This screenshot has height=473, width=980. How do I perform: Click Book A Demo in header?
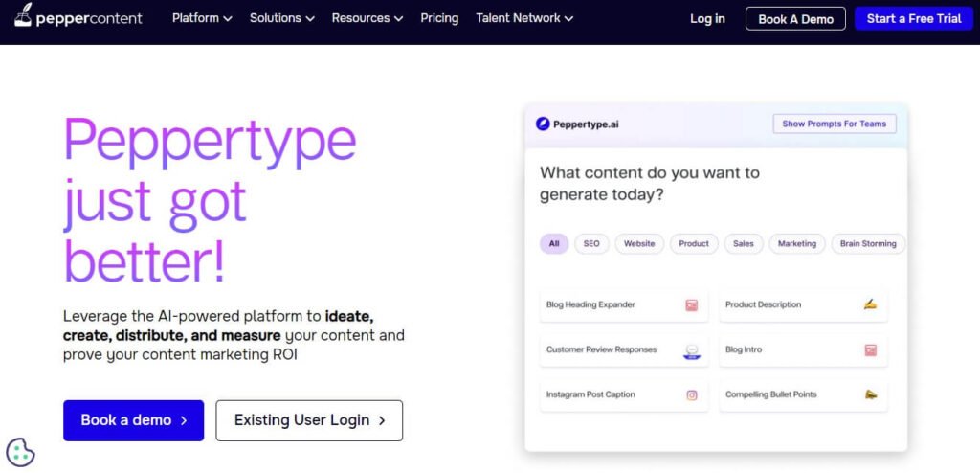tap(795, 19)
